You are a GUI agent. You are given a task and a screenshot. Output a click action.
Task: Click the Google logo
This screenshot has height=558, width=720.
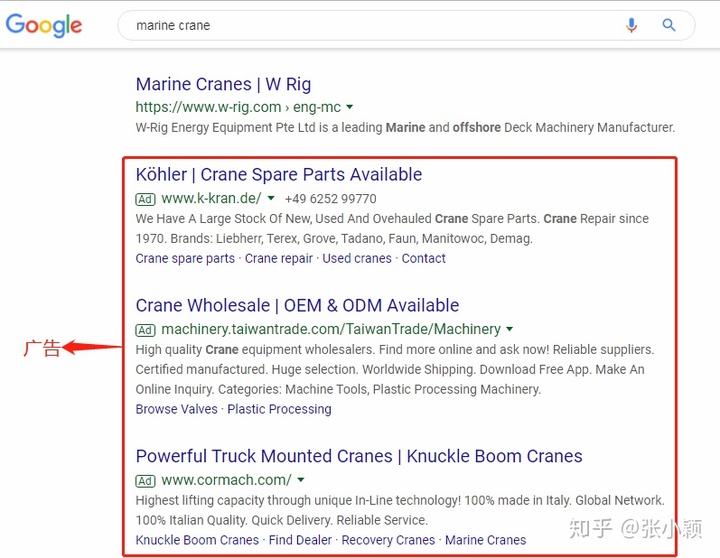point(44,25)
